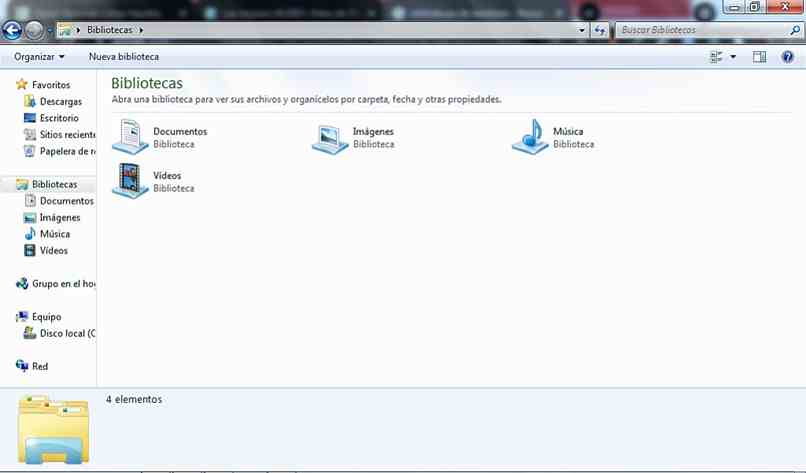Click the Grupo en el hogar icon
The width and height of the screenshot is (806, 473).
coord(22,283)
